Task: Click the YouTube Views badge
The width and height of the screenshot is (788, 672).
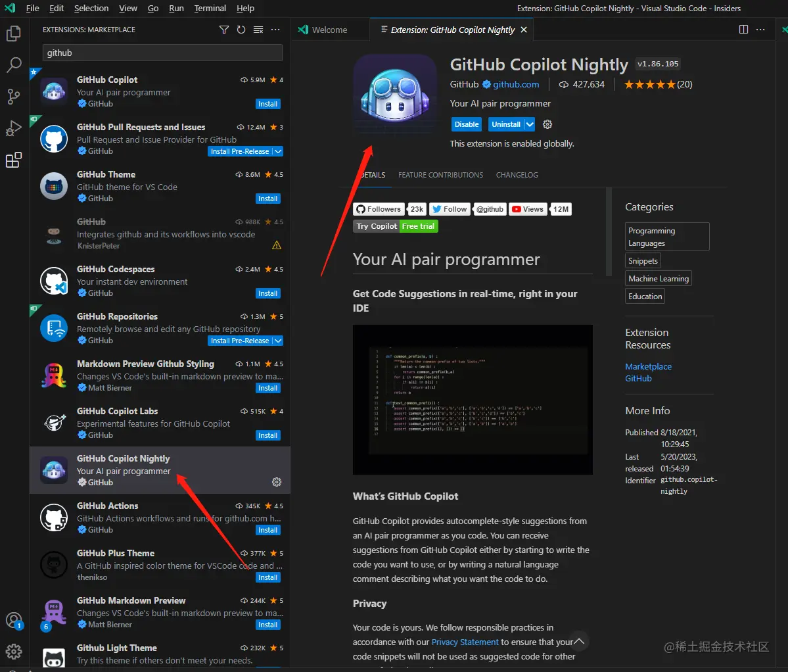Action: coord(540,209)
